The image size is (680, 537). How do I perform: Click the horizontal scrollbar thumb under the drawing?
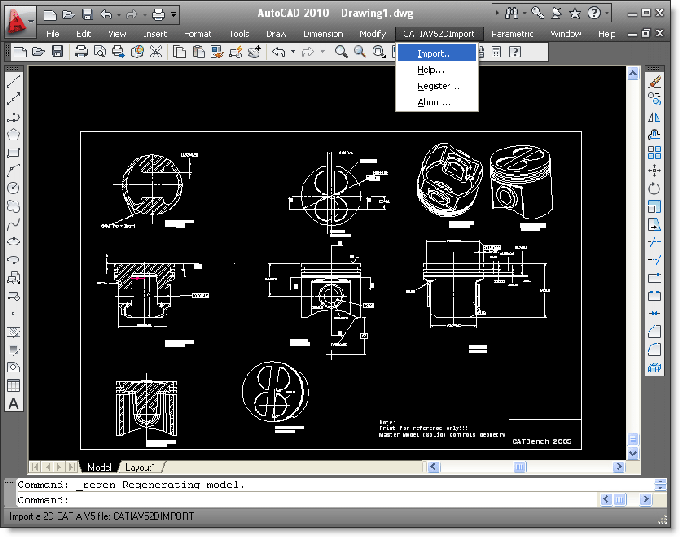(x=520, y=467)
